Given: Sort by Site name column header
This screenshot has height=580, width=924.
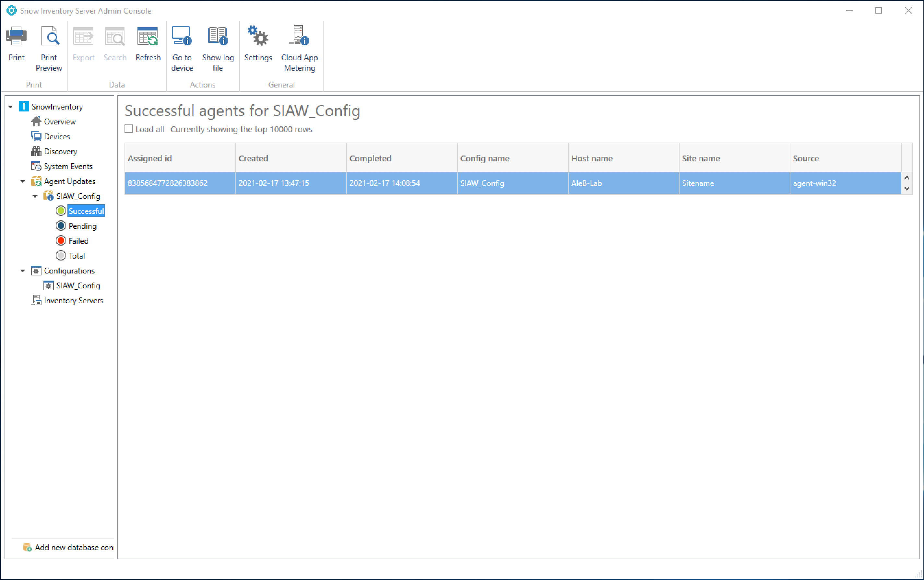Looking at the screenshot, I should point(734,158).
